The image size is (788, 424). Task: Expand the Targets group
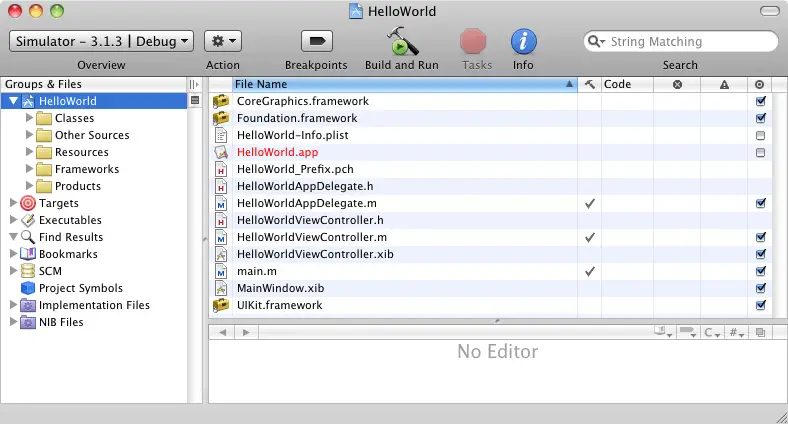click(14, 202)
